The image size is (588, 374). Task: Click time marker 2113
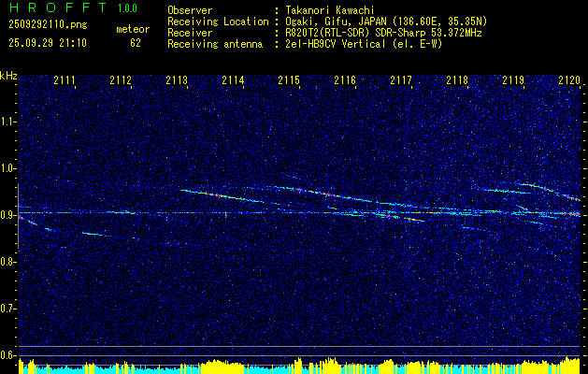click(x=177, y=80)
